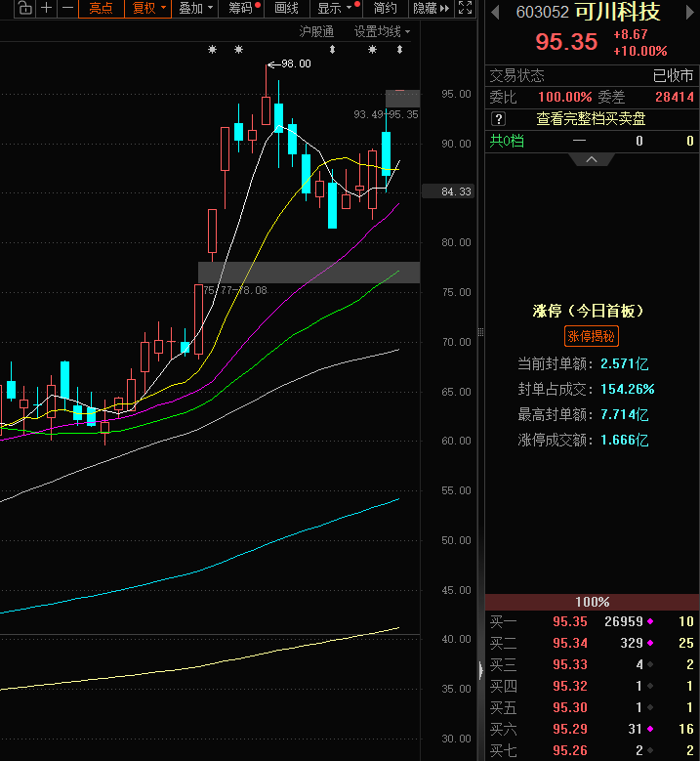Toggle the 画线 drawing tools
Screen dimensions: 700x761
click(x=286, y=8)
